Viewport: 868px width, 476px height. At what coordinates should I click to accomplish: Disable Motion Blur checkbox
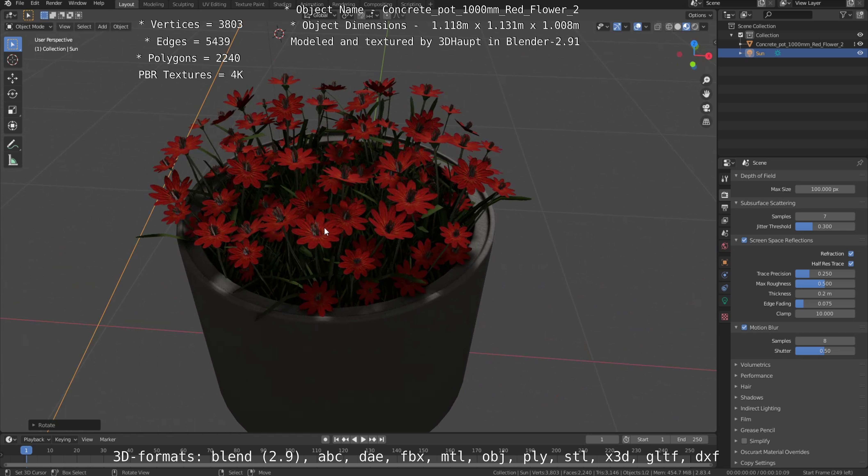click(744, 327)
